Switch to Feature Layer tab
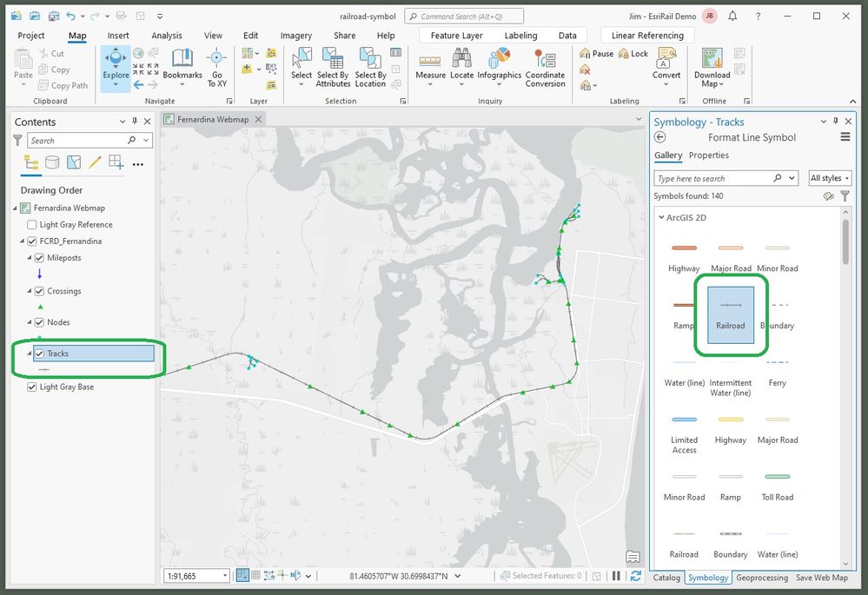 457,36
